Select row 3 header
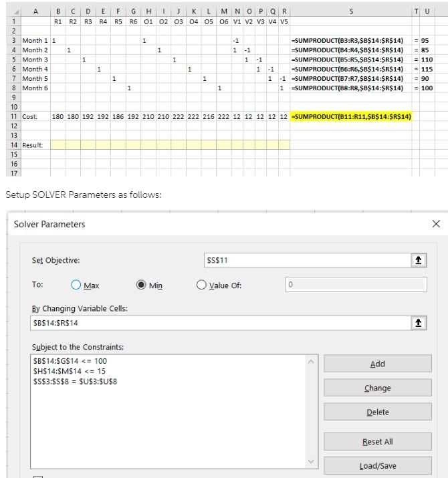The width and height of the screenshot is (448, 478). coord(13,40)
